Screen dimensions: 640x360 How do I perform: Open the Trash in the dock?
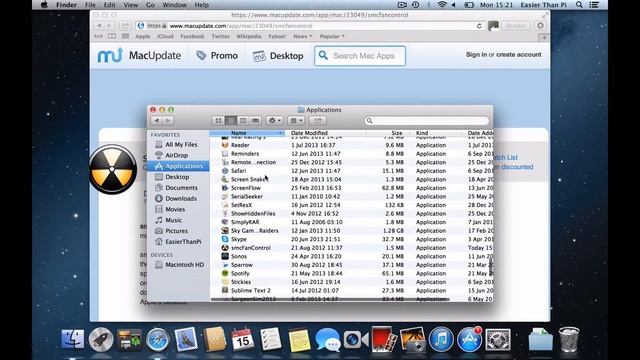click(x=569, y=339)
